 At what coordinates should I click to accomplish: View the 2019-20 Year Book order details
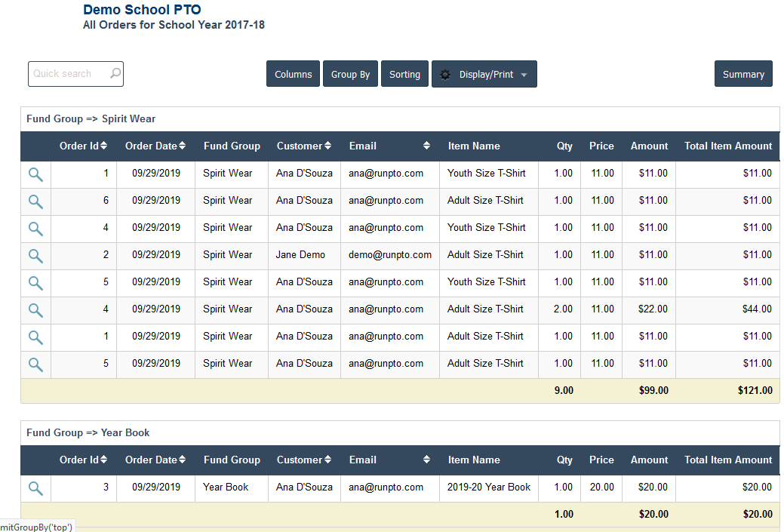35,487
